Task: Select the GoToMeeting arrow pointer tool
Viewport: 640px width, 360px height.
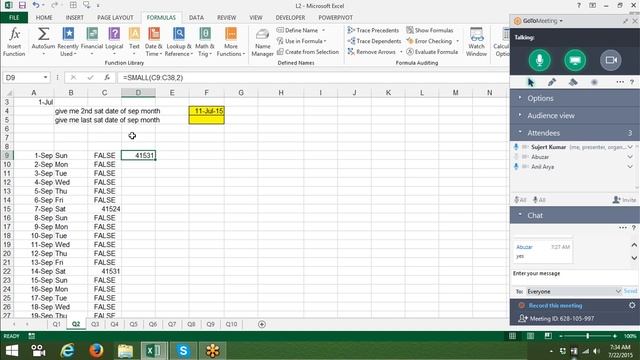Action: 531,82
